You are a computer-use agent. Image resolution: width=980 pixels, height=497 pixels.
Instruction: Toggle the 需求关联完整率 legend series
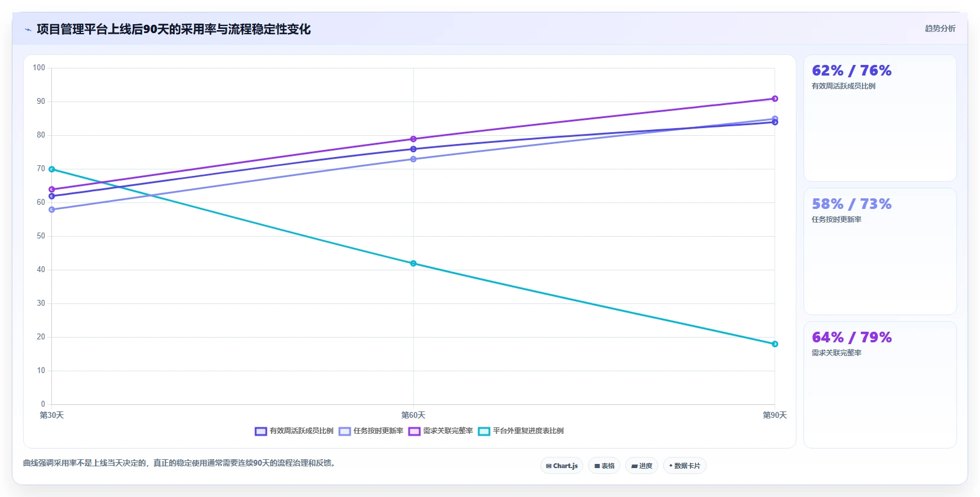(x=440, y=431)
